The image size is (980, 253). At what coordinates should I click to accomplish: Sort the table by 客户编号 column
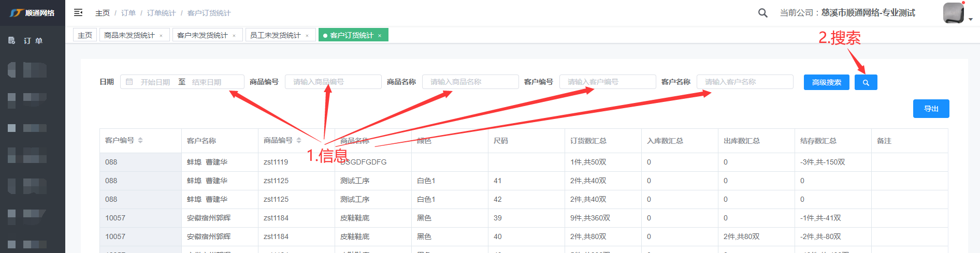tap(140, 141)
